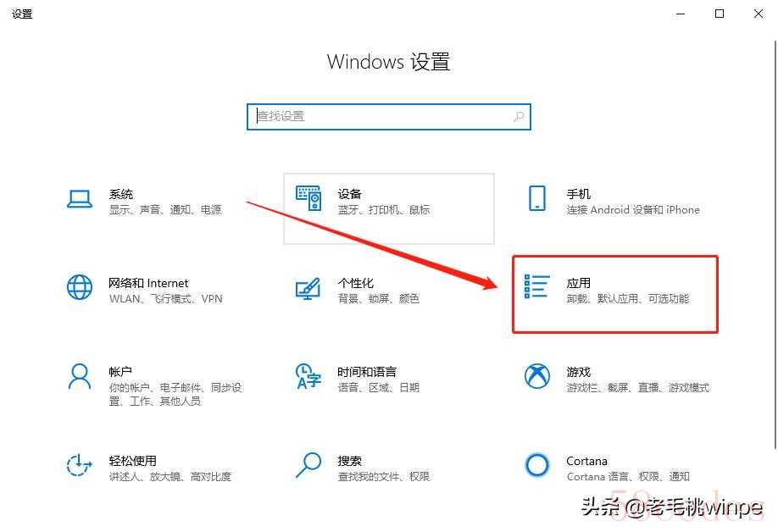This screenshot has height=532, width=778.
Task: Open the 网络和 Internet globe icon
Action: [80, 287]
